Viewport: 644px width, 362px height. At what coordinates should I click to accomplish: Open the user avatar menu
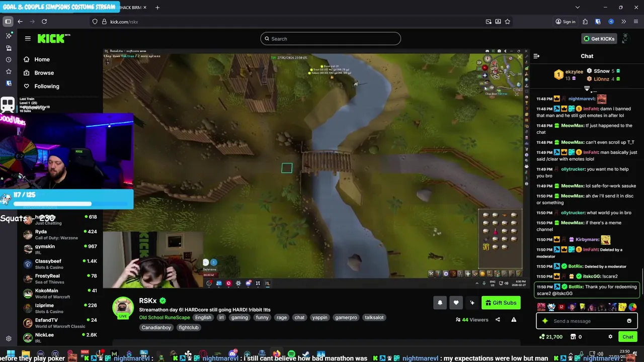625,39
